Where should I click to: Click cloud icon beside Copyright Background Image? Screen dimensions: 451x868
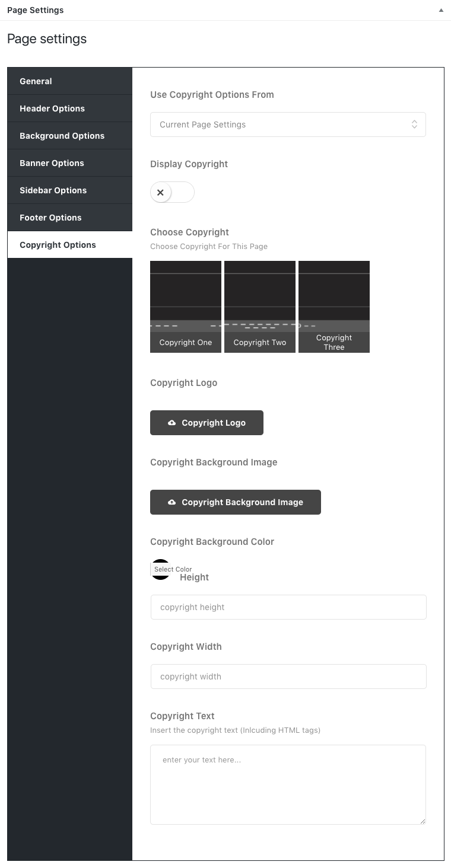pyautogui.click(x=171, y=502)
